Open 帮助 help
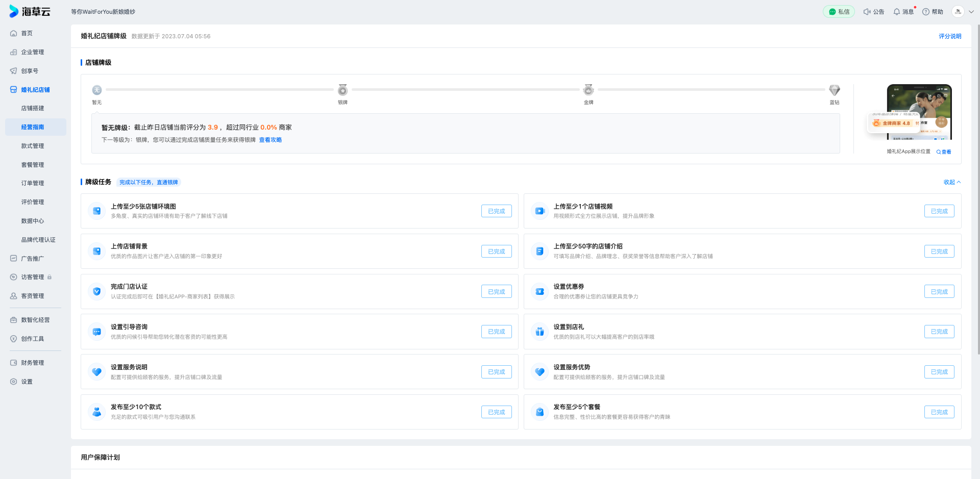Viewport: 980px width, 479px height. [x=933, y=12]
